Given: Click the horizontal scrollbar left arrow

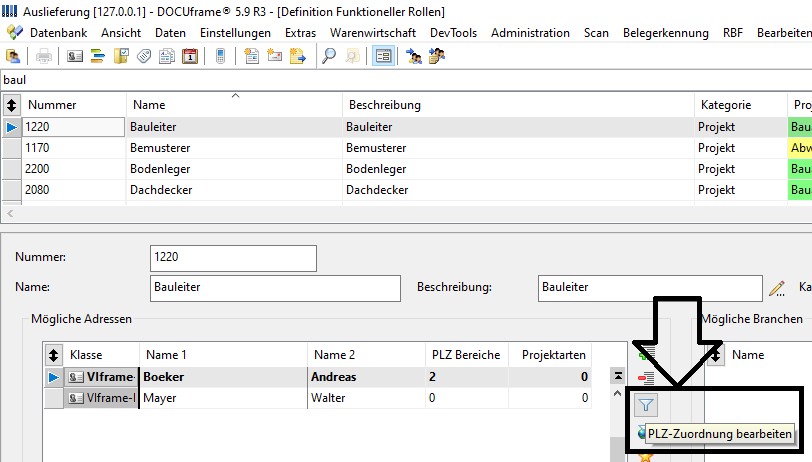Looking at the screenshot, I should tap(10, 213).
